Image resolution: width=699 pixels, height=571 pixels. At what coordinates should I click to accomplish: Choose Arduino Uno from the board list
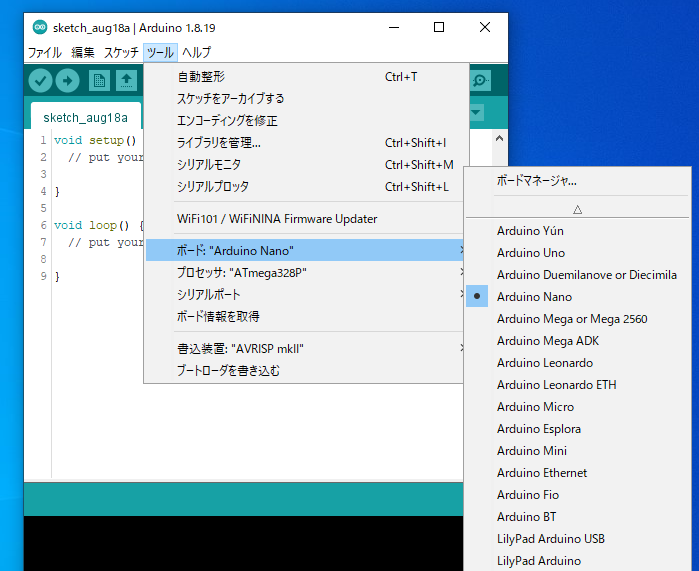(530, 253)
